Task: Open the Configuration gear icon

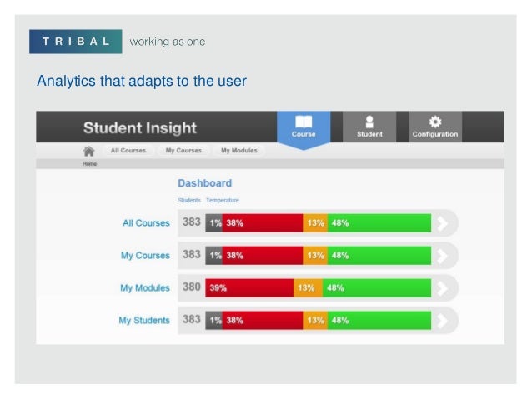Action: tap(434, 127)
